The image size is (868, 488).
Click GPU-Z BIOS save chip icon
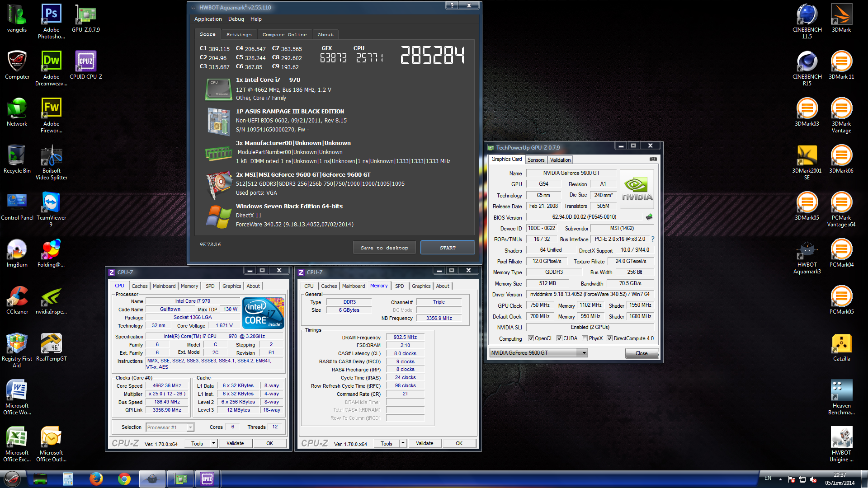click(649, 217)
